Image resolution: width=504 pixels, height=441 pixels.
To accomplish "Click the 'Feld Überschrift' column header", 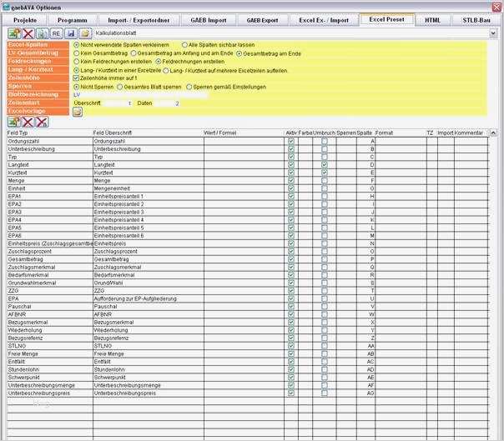I will 113,133.
